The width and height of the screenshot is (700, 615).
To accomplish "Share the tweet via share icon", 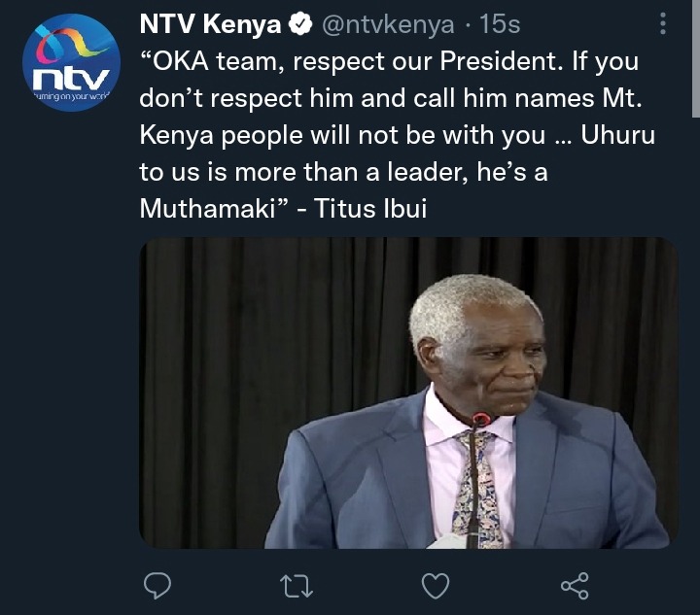I will pos(575,586).
